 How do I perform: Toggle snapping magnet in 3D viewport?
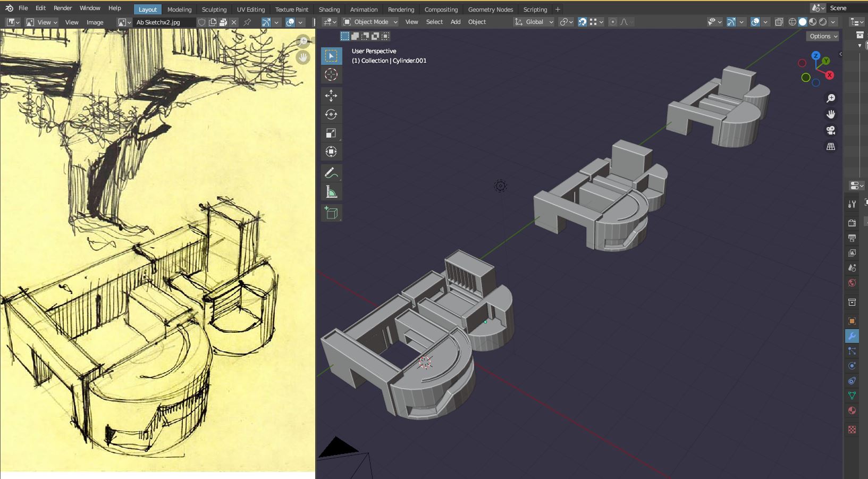click(x=583, y=22)
